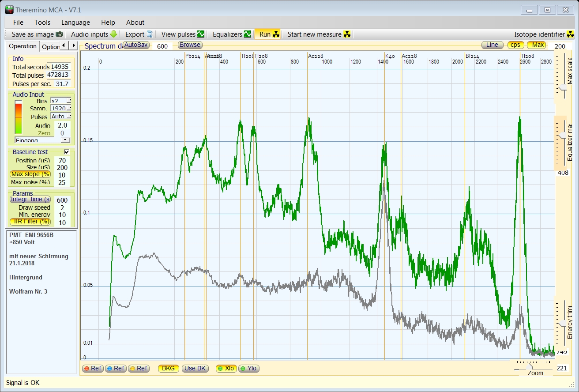Switch to the Options tab
Image resolution: width=579 pixels, height=392 pixels.
point(50,46)
